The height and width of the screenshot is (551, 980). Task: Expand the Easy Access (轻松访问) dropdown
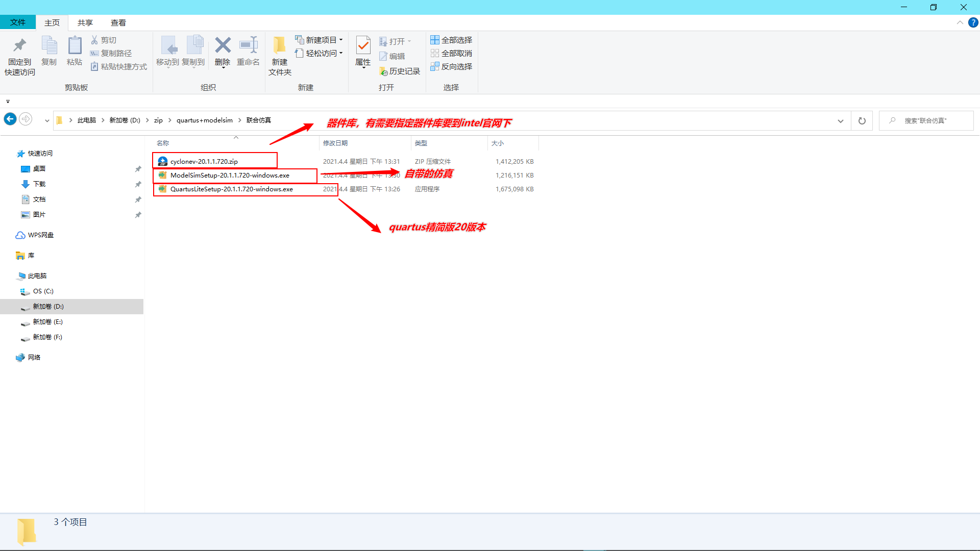pyautogui.click(x=320, y=53)
